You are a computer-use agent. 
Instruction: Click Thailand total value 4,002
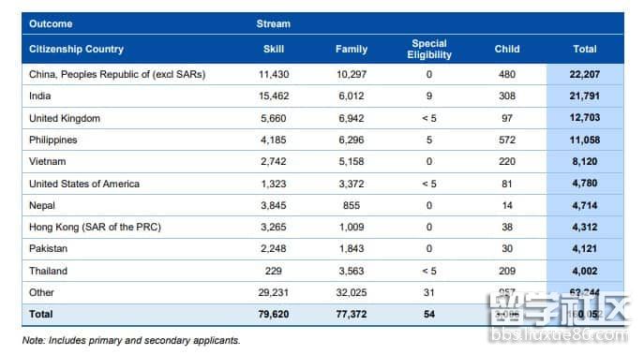tap(585, 271)
